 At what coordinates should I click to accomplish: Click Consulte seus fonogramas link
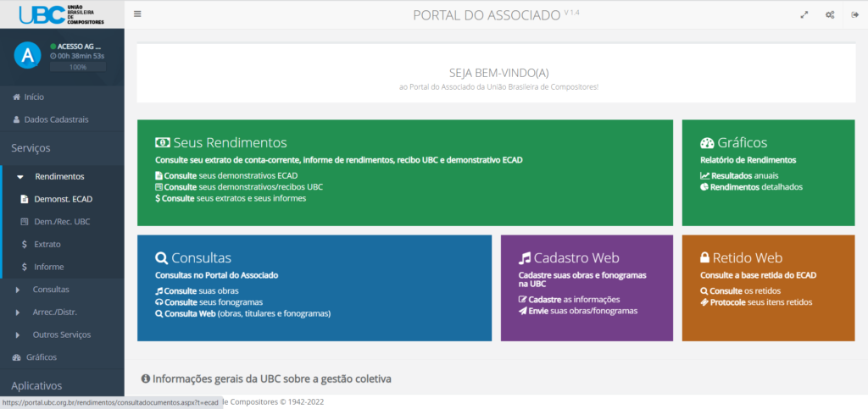(209, 301)
